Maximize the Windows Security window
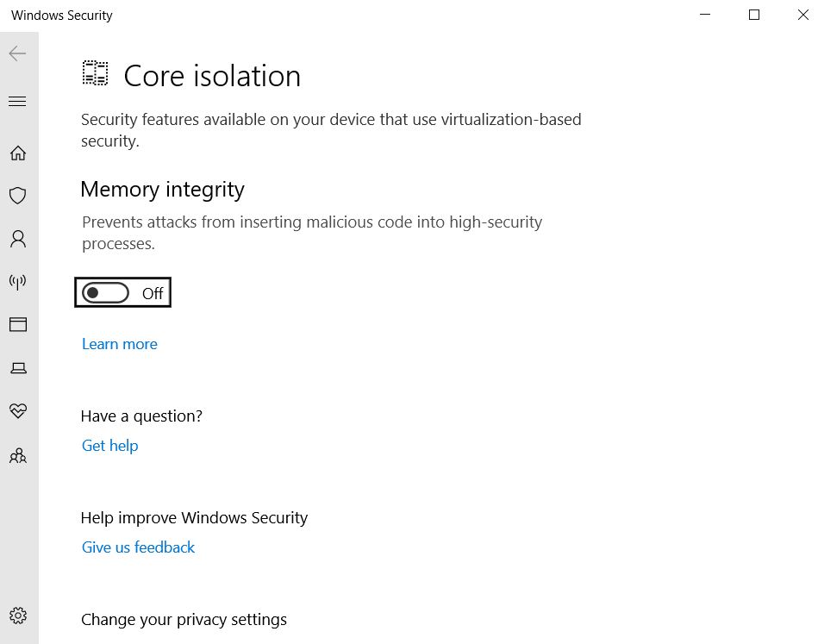This screenshot has width=818, height=644. tap(754, 15)
